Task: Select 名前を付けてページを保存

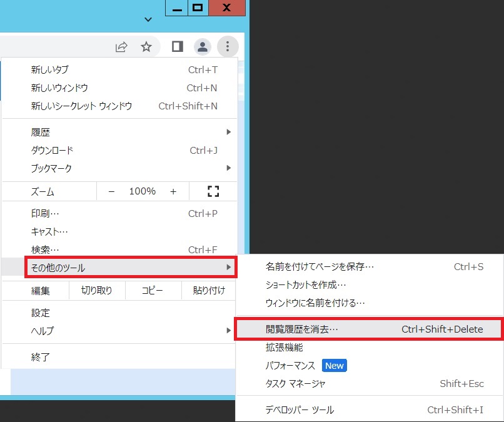Action: click(x=320, y=267)
